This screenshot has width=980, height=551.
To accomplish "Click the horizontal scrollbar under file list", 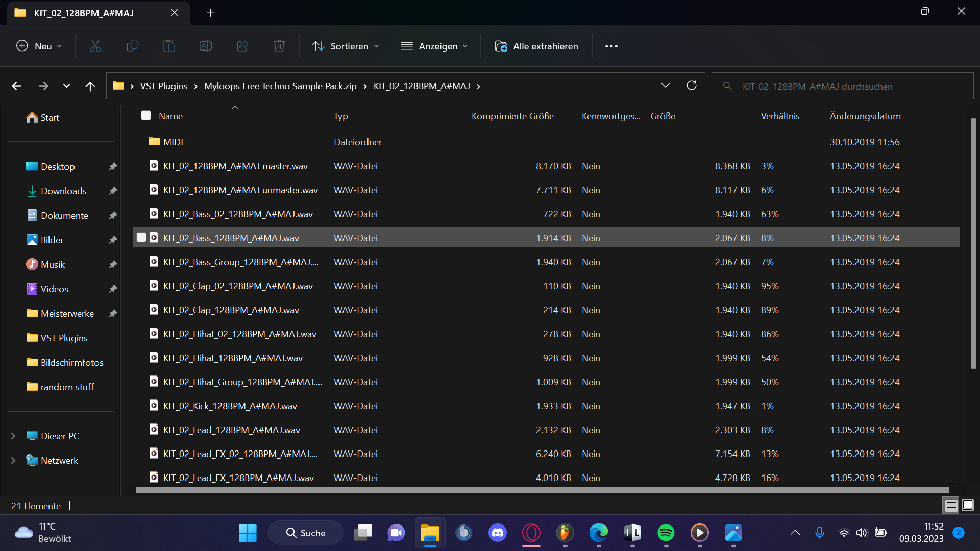I will [541, 490].
